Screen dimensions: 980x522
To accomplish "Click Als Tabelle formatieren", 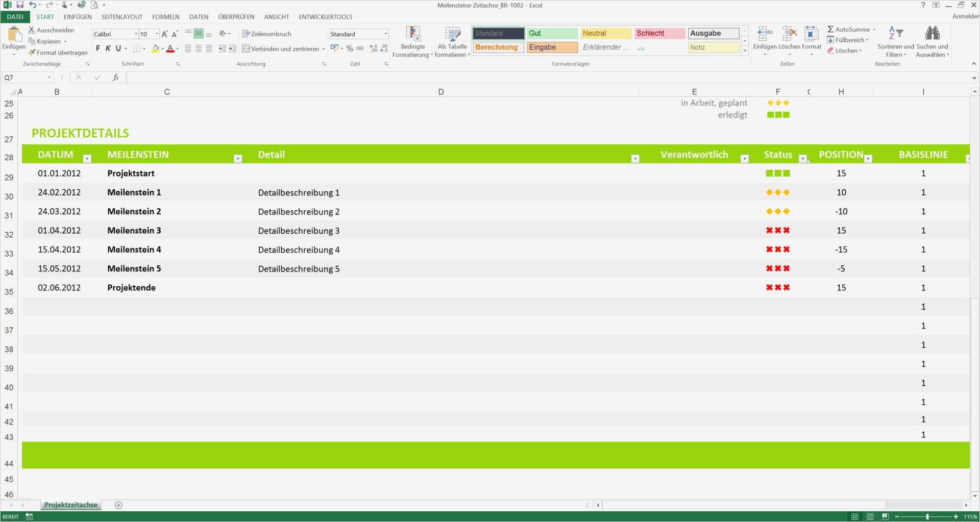I will pos(452,42).
